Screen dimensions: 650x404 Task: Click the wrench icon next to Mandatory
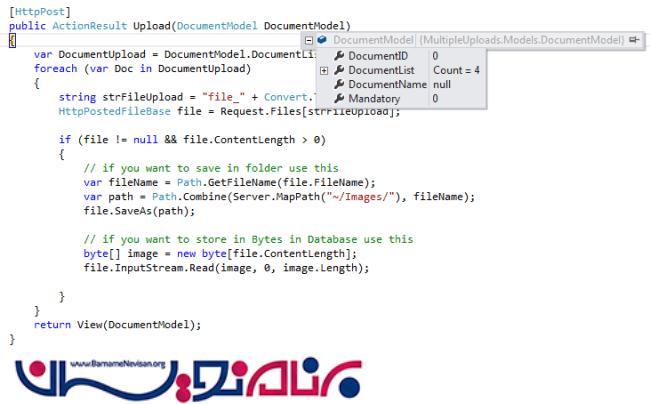coord(339,98)
